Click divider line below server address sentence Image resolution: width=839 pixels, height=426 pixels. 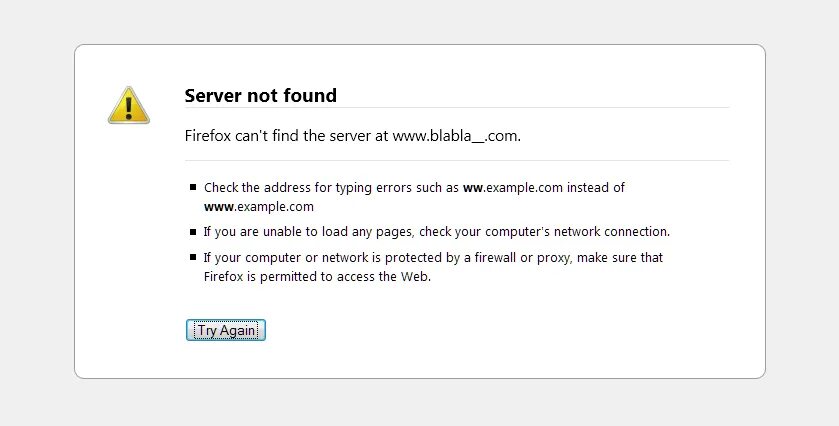(456, 160)
